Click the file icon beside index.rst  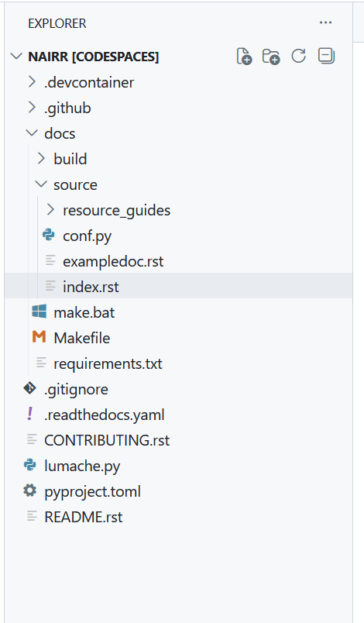point(50,286)
